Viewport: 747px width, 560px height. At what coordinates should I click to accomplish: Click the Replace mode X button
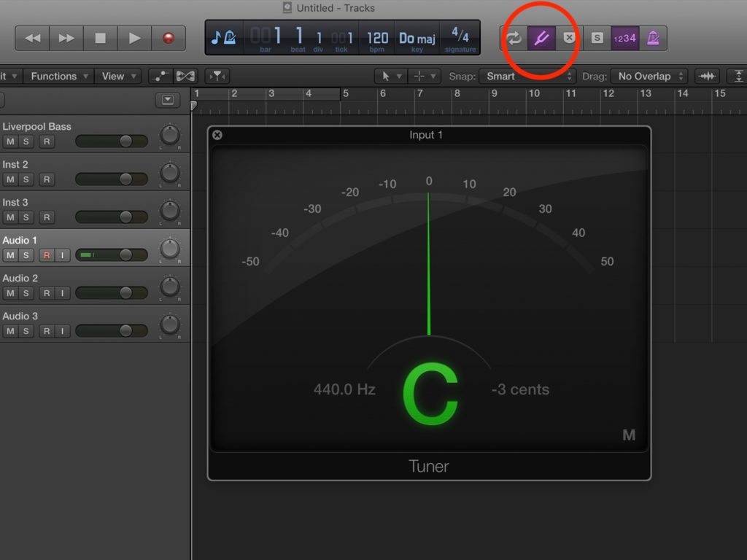(569, 38)
